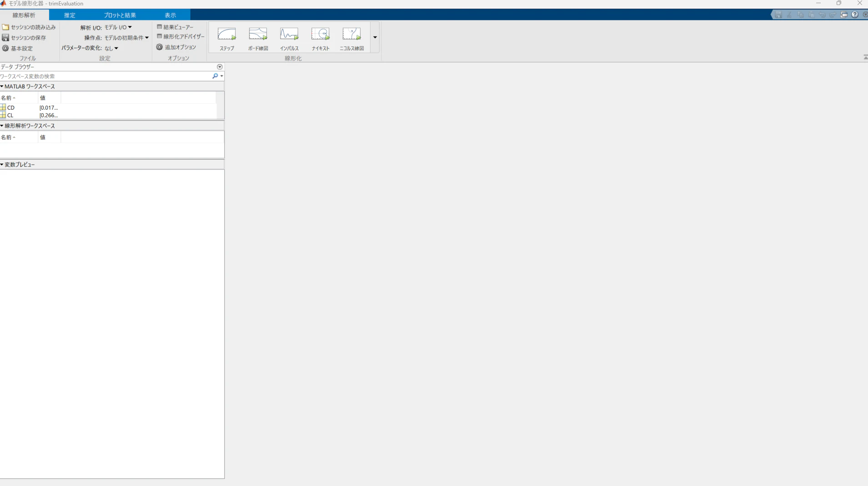Click the Help question mark icon

[856, 14]
